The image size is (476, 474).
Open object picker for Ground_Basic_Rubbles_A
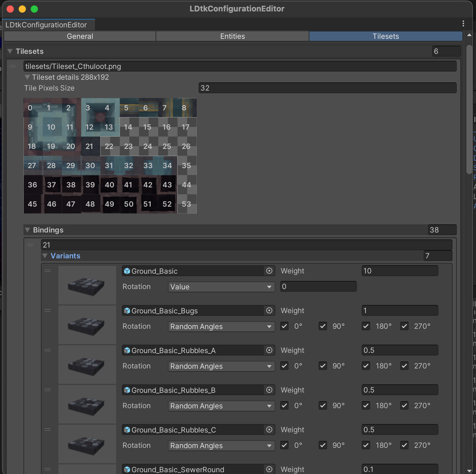269,350
